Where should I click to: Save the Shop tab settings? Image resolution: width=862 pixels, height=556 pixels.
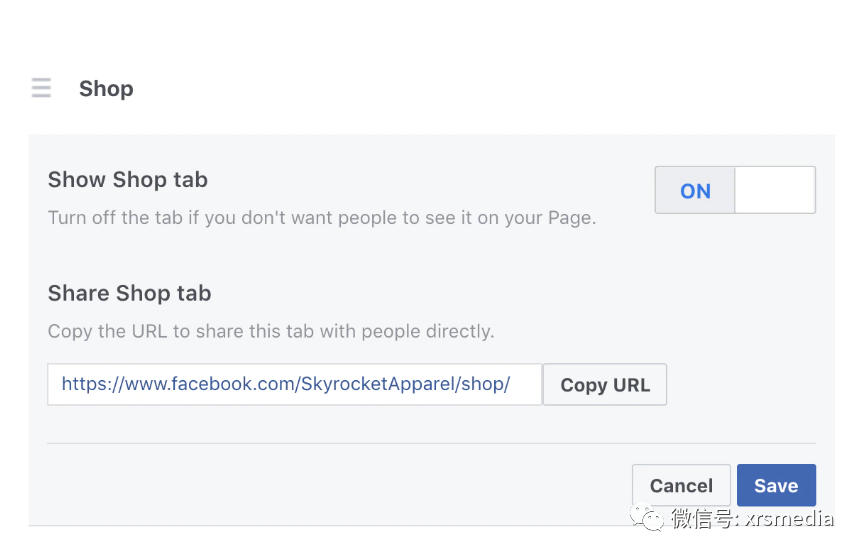776,486
